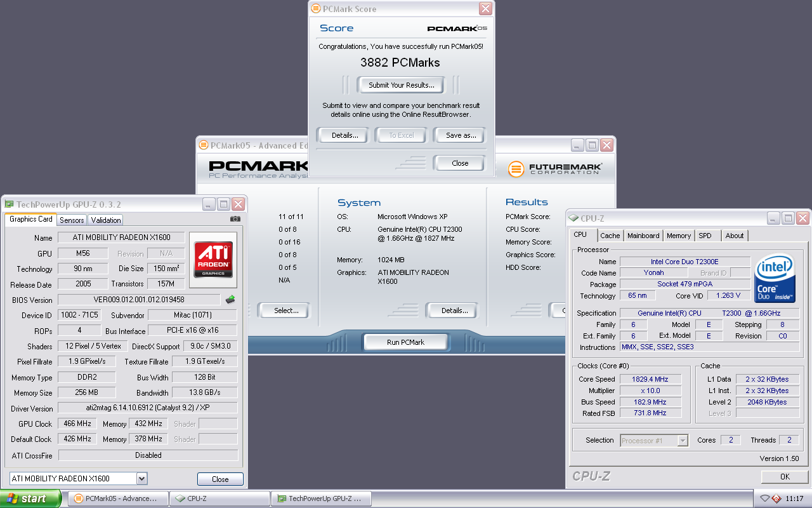Click To Excel button in score dialog

click(x=402, y=135)
